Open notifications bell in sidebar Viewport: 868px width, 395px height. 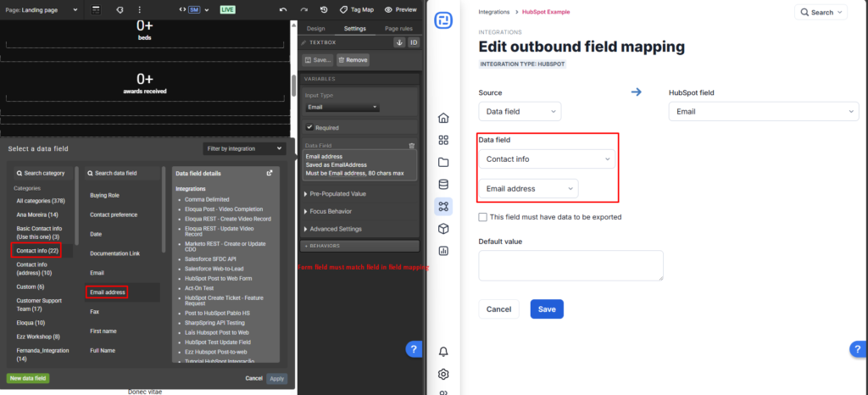442,351
